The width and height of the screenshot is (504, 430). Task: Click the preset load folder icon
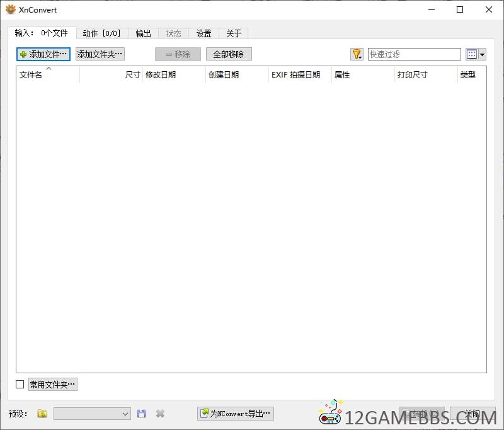coord(42,414)
